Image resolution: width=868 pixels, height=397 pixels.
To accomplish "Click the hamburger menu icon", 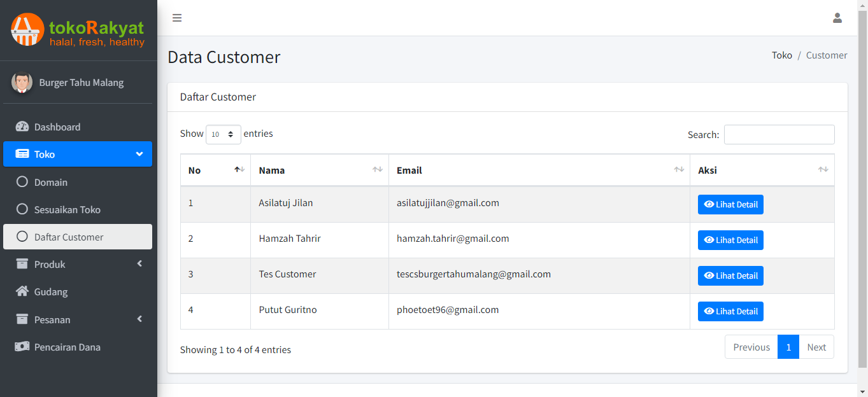I will click(x=177, y=18).
